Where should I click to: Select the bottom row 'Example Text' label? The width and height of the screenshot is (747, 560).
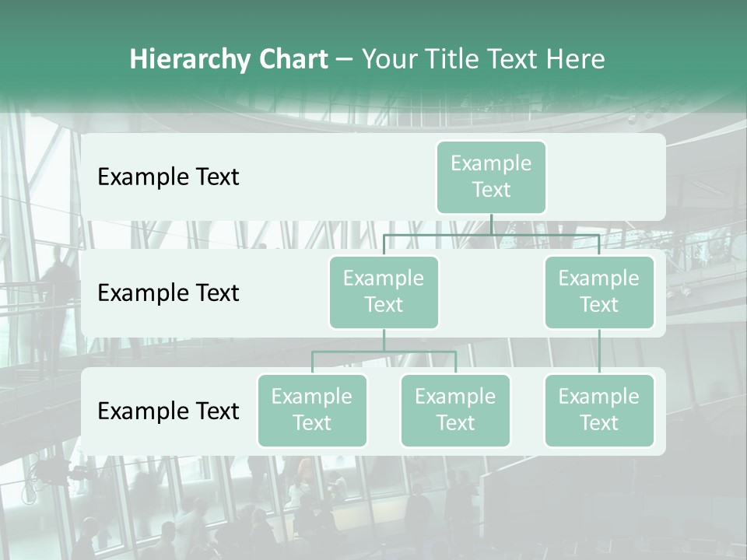pyautogui.click(x=168, y=411)
